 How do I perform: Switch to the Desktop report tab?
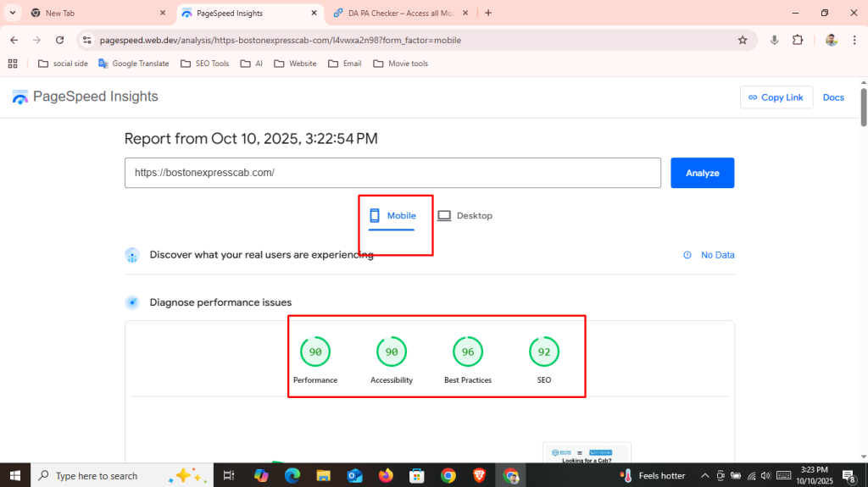465,216
